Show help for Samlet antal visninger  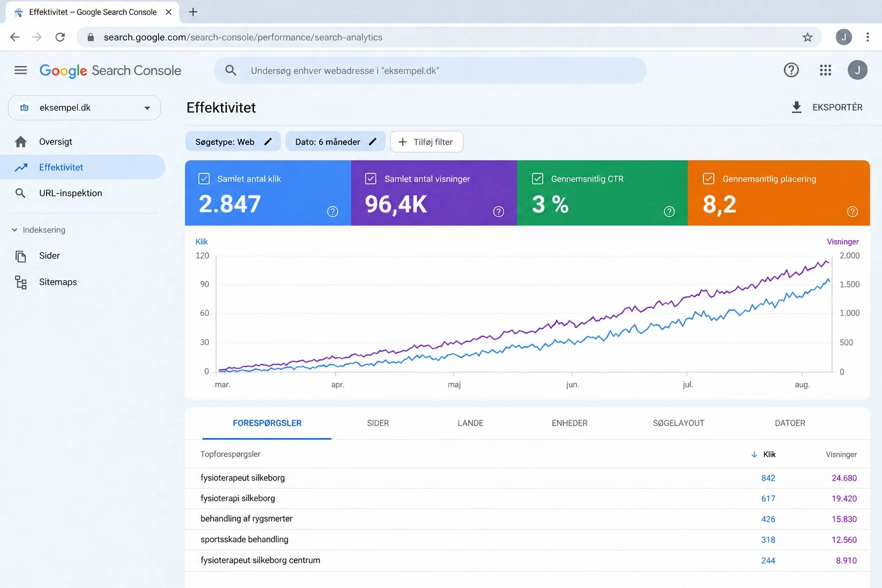(x=498, y=212)
